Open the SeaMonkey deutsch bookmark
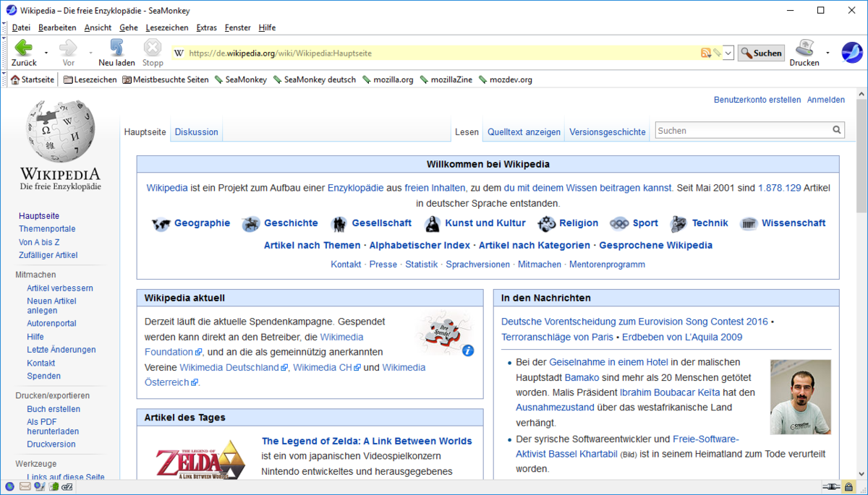 [315, 79]
